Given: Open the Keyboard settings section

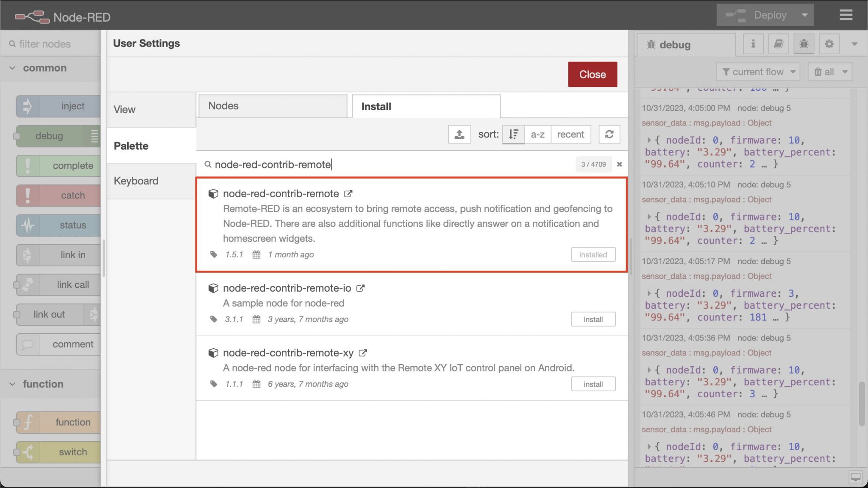Looking at the screenshot, I should pyautogui.click(x=151, y=181).
